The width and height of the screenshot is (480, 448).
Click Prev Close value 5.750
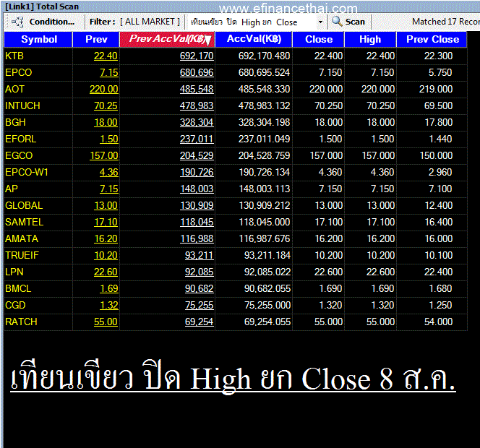(x=440, y=72)
